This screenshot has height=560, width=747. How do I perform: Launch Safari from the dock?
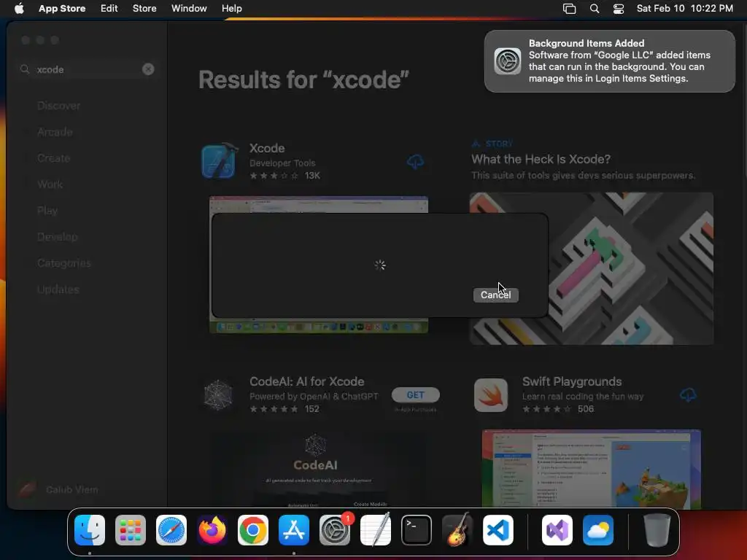point(171,530)
